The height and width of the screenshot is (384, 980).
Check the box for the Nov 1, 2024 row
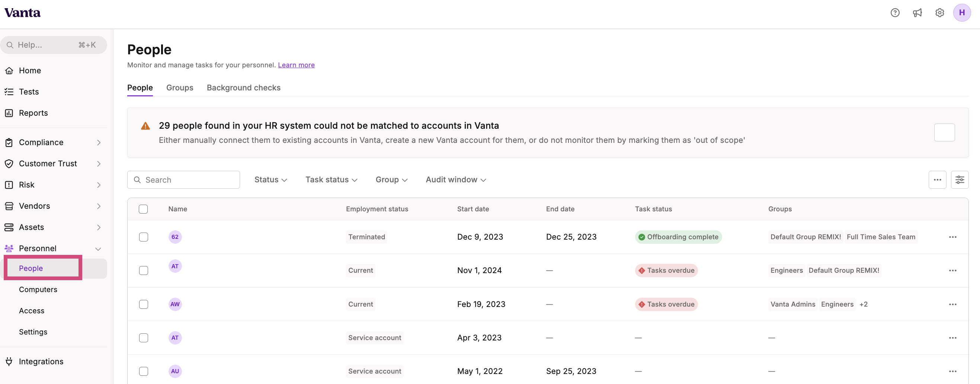click(143, 270)
